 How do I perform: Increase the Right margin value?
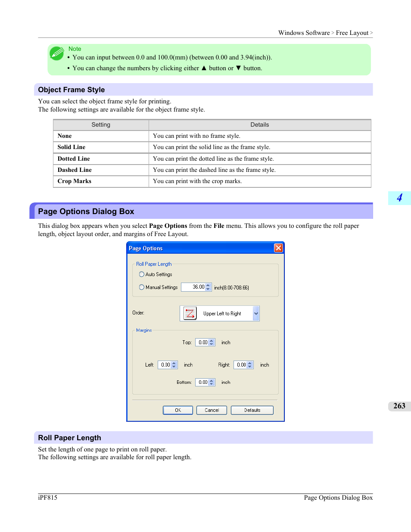pyautogui.click(x=250, y=363)
